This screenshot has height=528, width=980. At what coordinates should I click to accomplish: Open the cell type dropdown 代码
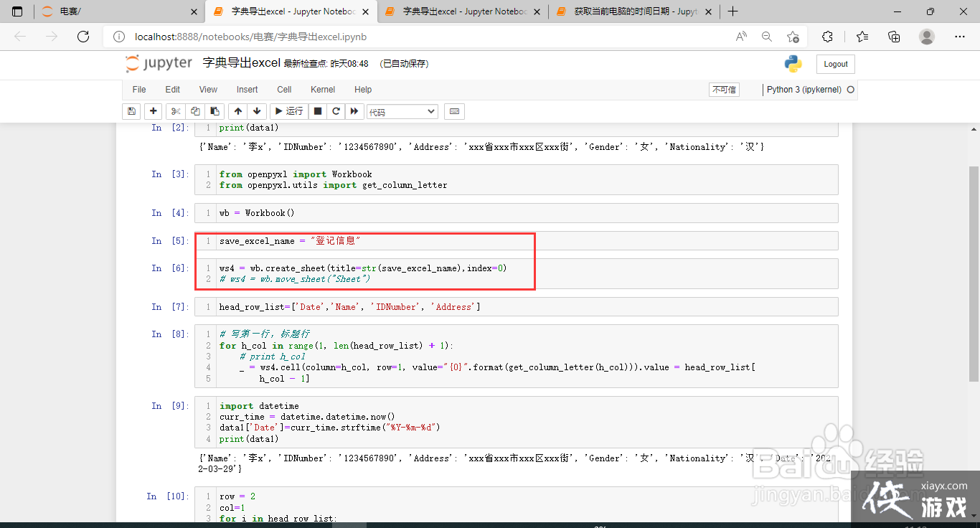pos(402,112)
